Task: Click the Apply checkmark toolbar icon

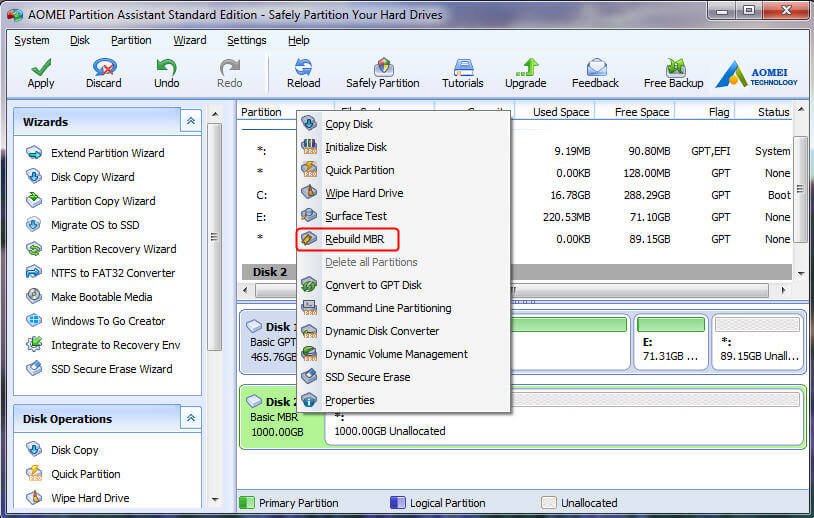Action: [x=41, y=67]
